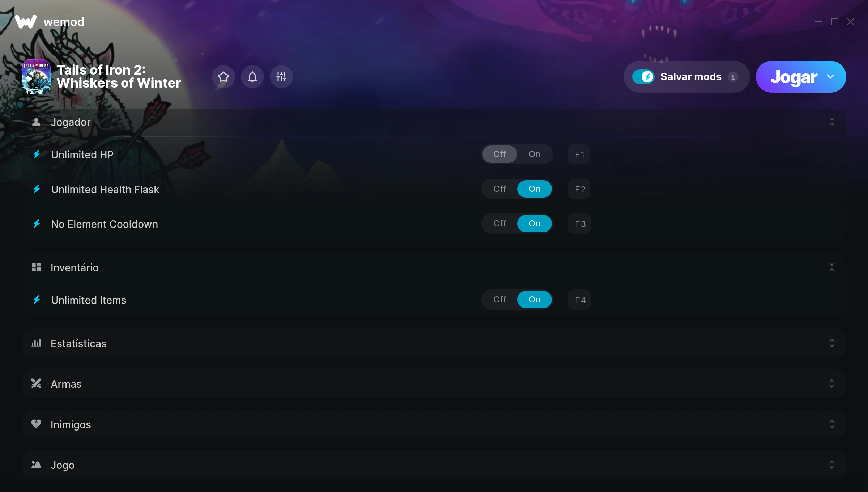Expand the Armas section
The image size is (868, 492).
tap(832, 384)
